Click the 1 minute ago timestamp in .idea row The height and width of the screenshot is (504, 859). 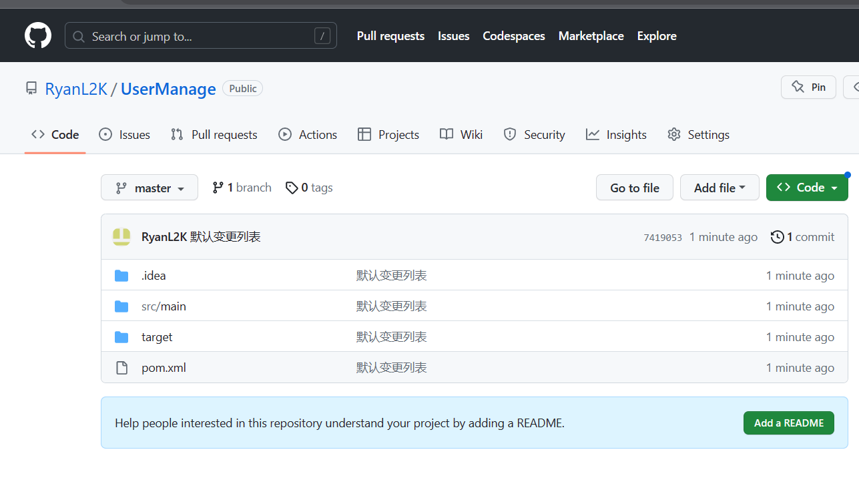[x=800, y=276]
